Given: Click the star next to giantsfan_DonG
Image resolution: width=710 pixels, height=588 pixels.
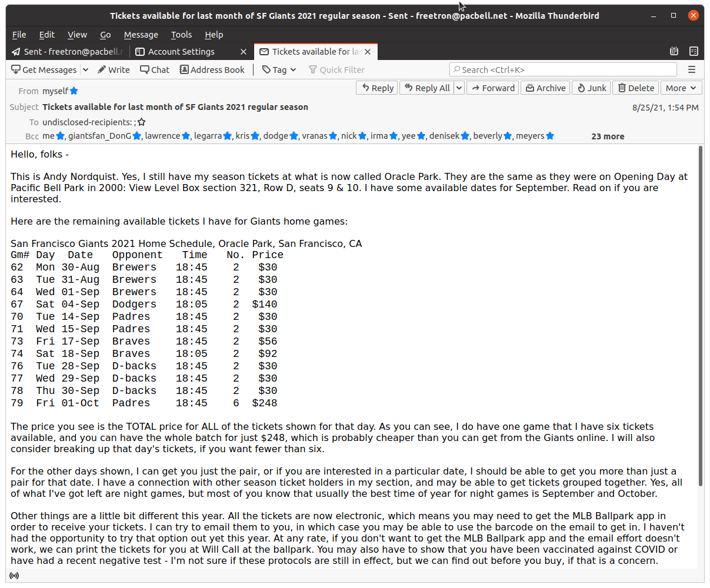Looking at the screenshot, I should point(137,136).
